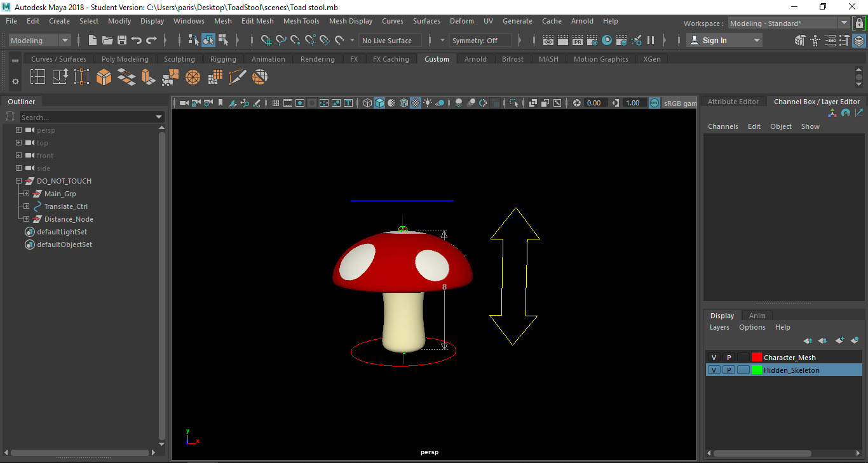
Task: Switch to the Rigging shelf tab
Action: pos(223,59)
